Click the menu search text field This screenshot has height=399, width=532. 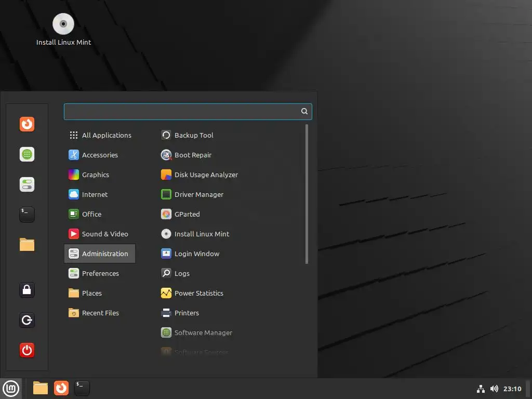coord(188,112)
